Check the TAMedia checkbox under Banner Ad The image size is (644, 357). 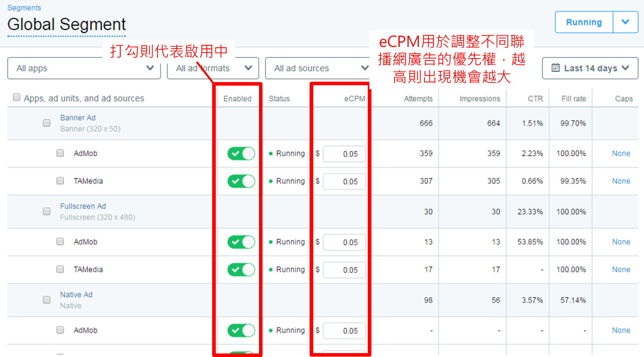tap(60, 180)
